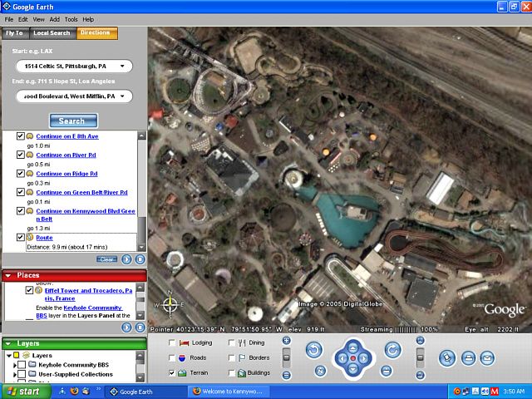Pan the map left with the left arrow

(342, 358)
